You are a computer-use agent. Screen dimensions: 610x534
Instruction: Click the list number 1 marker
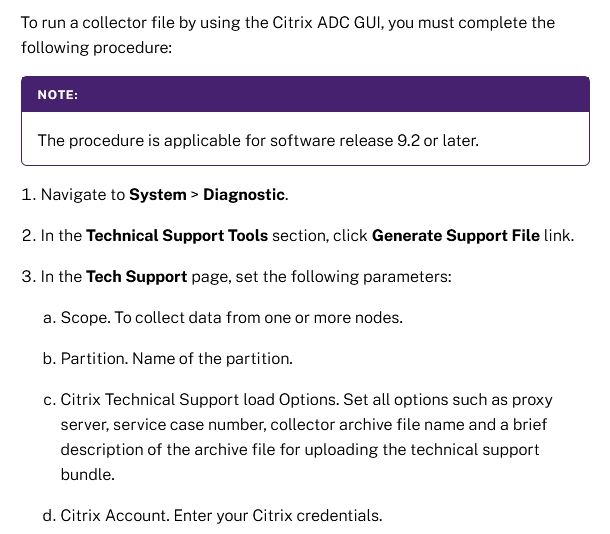click(x=28, y=195)
